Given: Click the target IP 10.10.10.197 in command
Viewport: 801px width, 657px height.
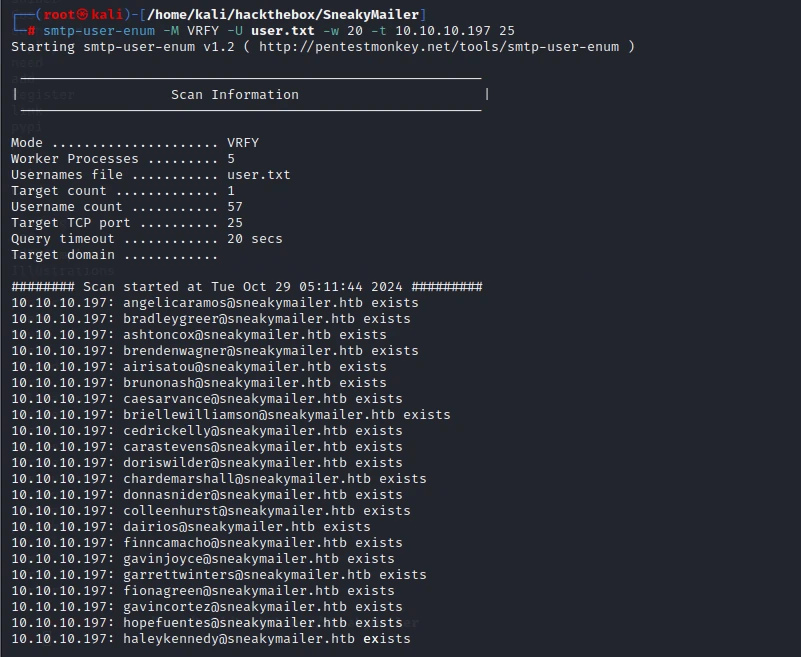Looking at the screenshot, I should 443,31.
